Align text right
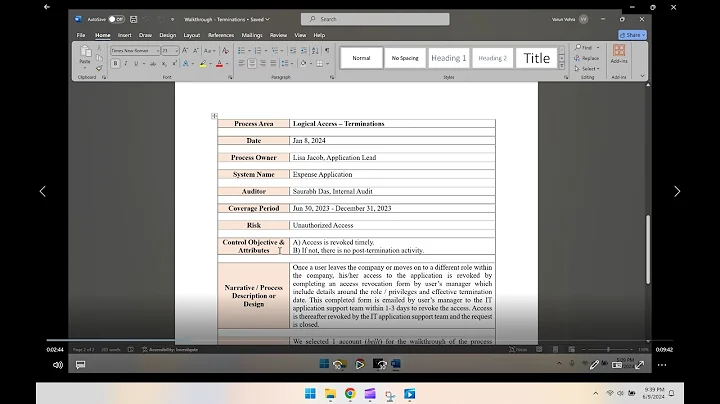The image size is (720, 404). [x=263, y=63]
